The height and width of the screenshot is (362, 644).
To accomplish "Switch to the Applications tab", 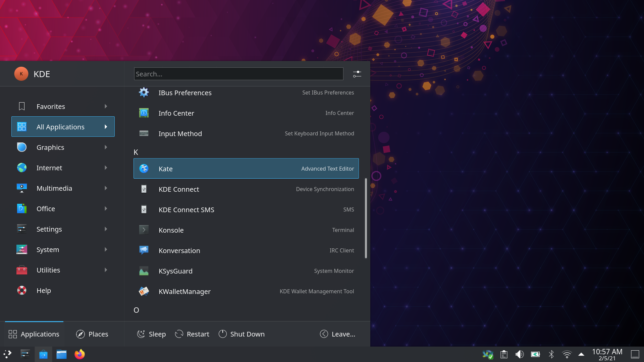I will click(34, 334).
